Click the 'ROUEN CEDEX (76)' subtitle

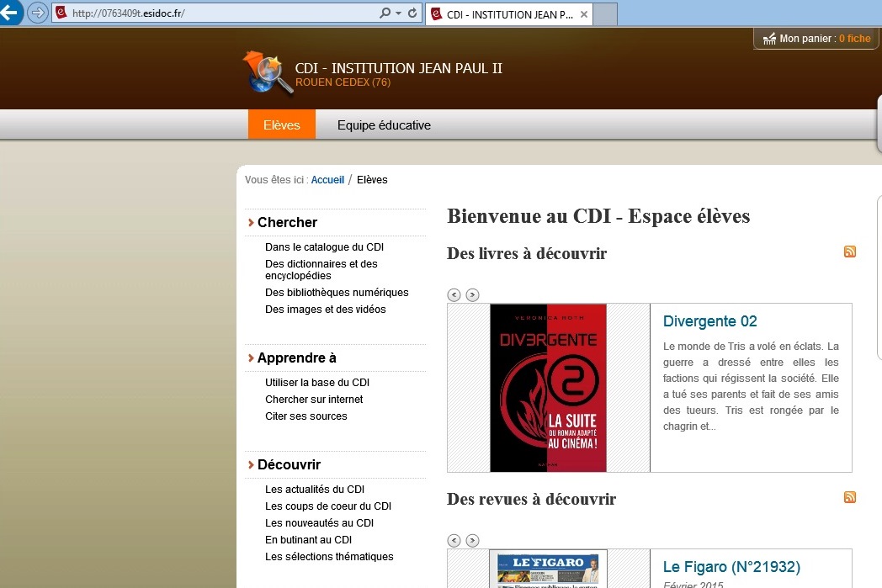pos(343,82)
